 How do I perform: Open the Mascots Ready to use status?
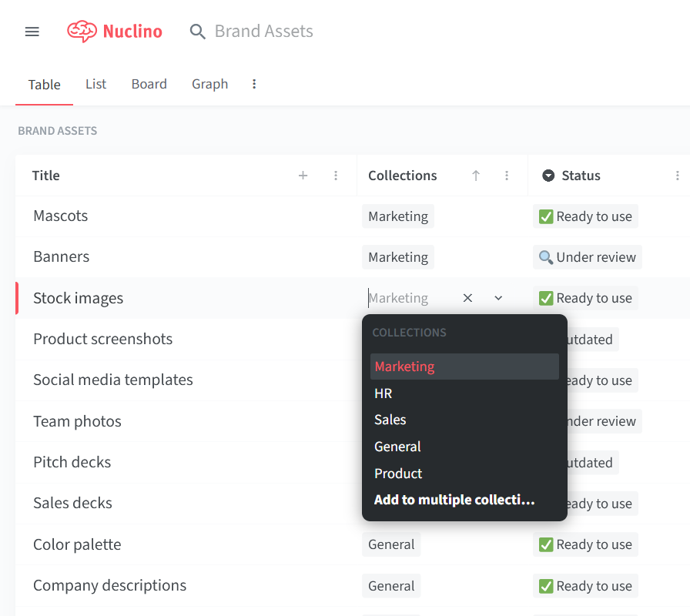point(585,216)
